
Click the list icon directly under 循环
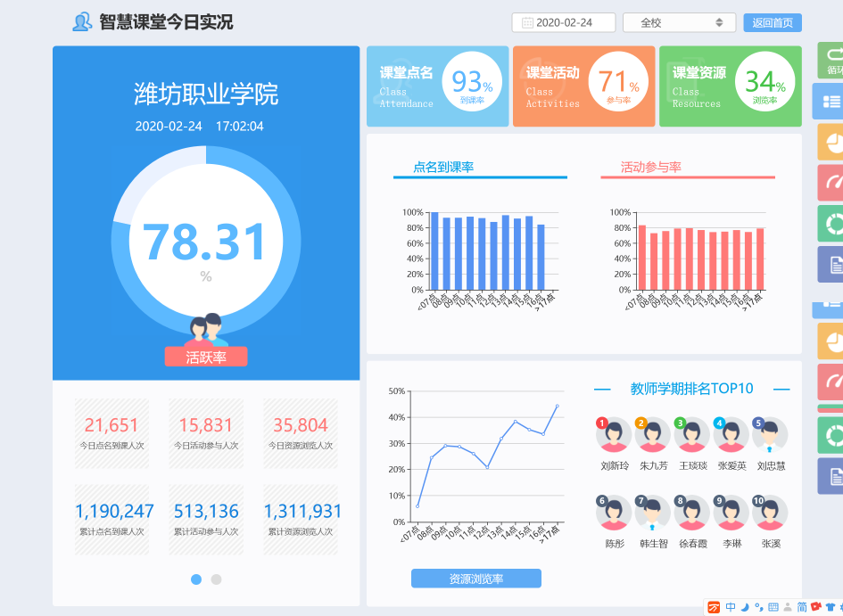point(830,102)
